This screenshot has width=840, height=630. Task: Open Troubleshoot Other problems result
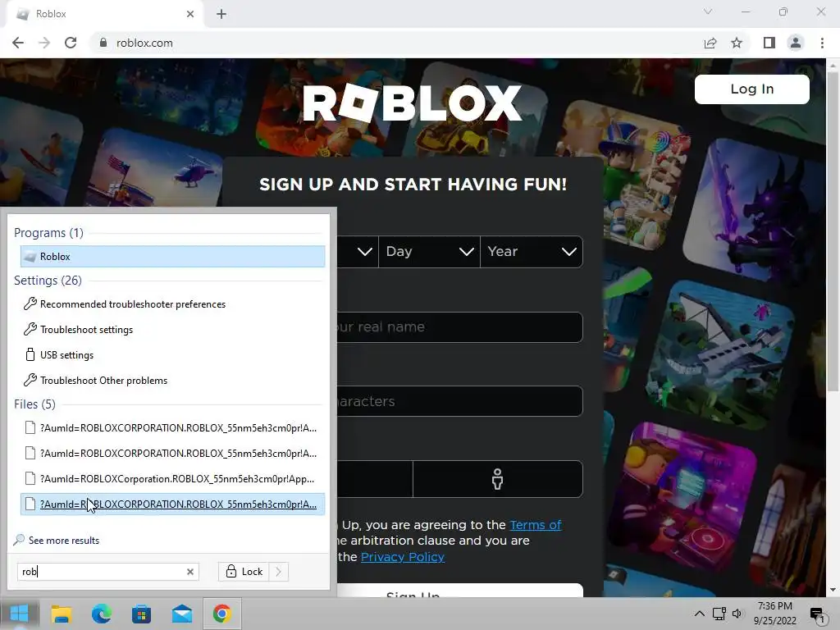(x=172, y=381)
